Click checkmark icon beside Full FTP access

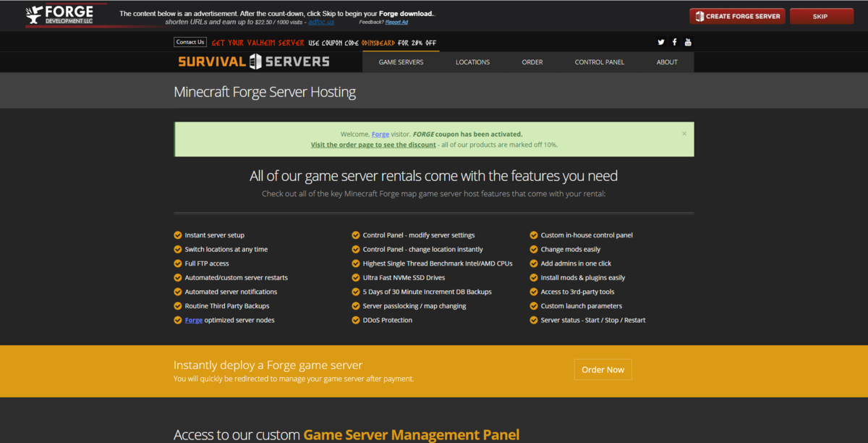(178, 263)
